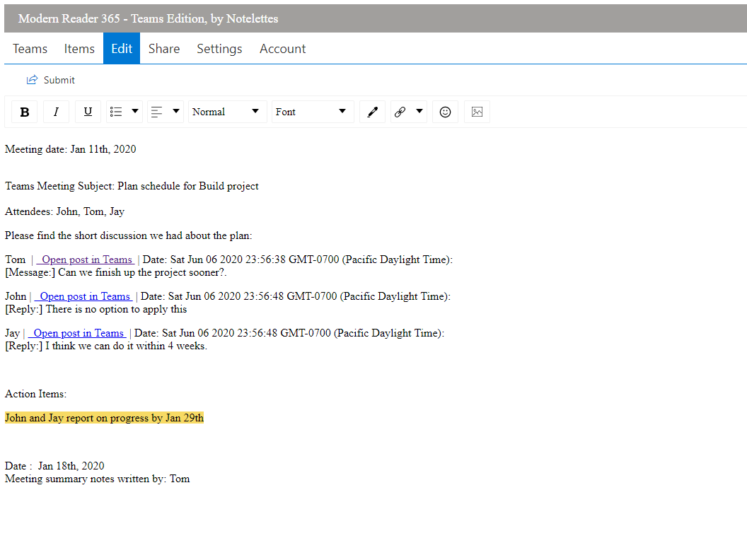Click the text alignment icon
The image size is (747, 560).
[x=157, y=112]
